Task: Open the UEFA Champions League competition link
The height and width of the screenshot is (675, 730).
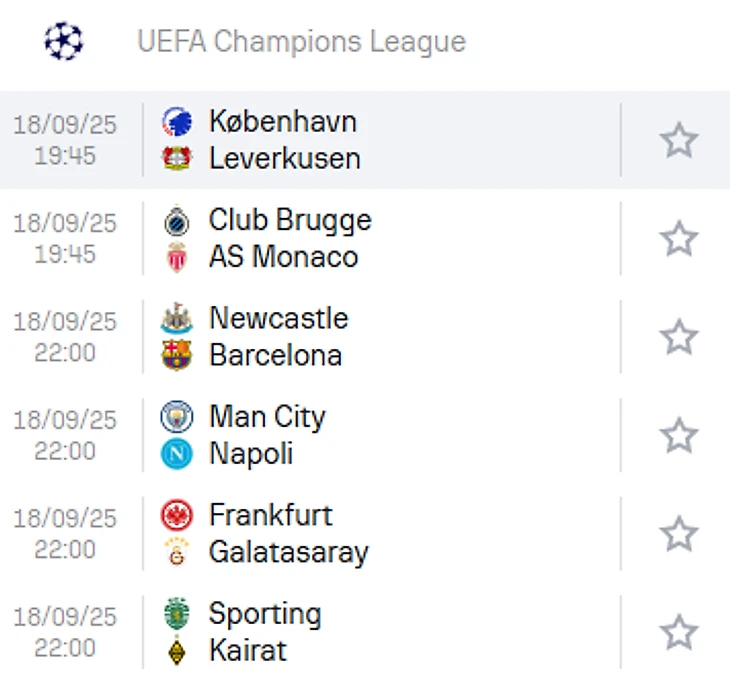Action: tap(301, 42)
